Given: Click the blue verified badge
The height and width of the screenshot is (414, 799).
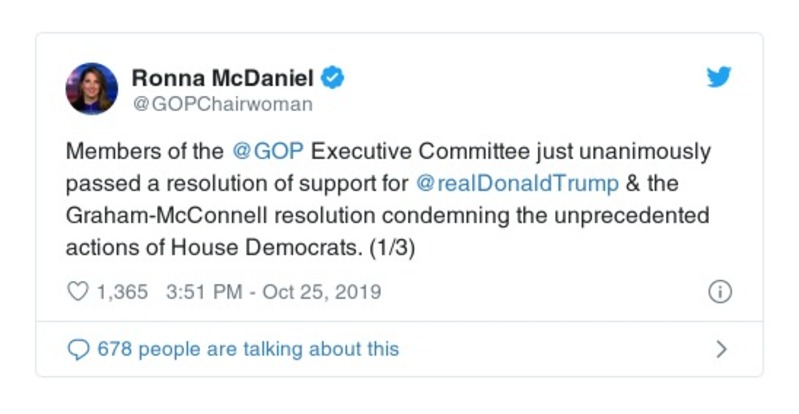Looking at the screenshot, I should click(335, 77).
